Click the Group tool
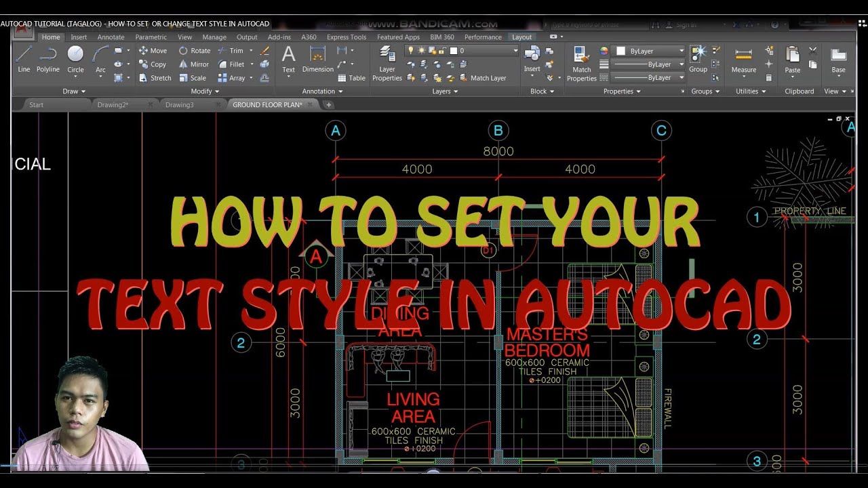Screen dimensions: 868x488 pyautogui.click(x=698, y=59)
